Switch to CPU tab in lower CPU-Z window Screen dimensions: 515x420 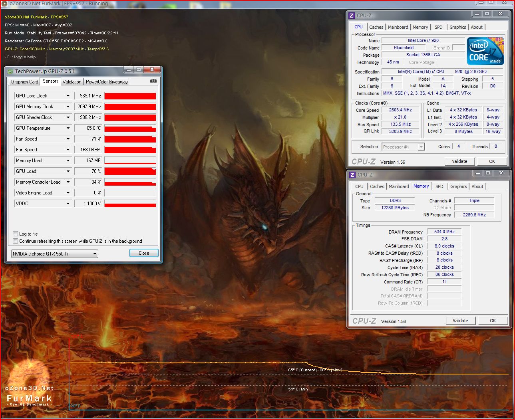coord(360,186)
